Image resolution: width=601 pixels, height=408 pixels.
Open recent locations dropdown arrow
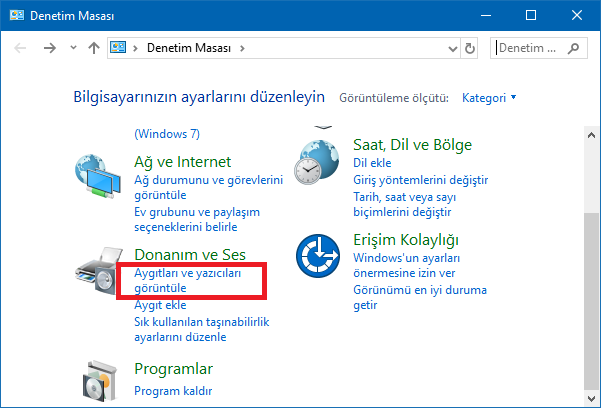point(73,48)
